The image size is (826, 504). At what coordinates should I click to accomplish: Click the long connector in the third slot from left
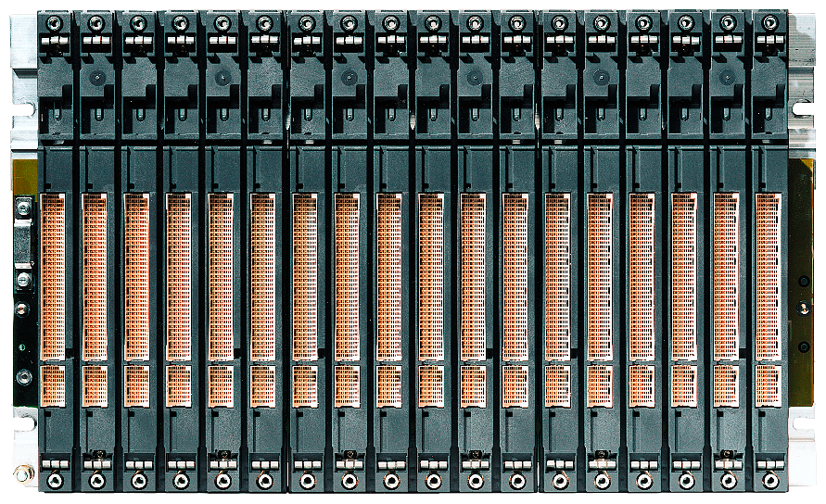(136, 276)
